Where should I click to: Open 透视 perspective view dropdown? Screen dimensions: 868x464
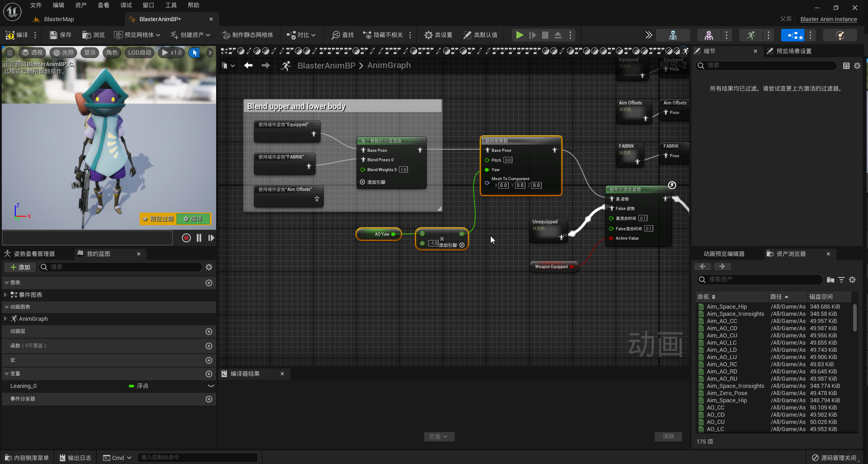tap(32, 53)
